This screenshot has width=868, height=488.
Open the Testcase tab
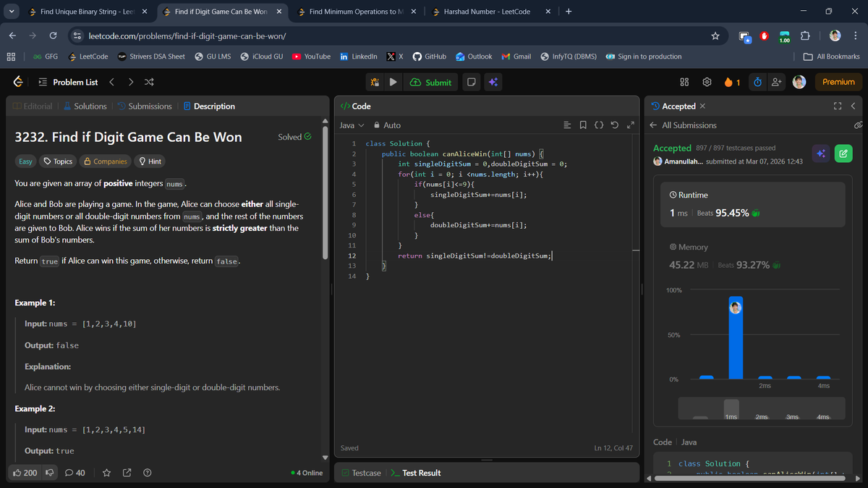361,473
